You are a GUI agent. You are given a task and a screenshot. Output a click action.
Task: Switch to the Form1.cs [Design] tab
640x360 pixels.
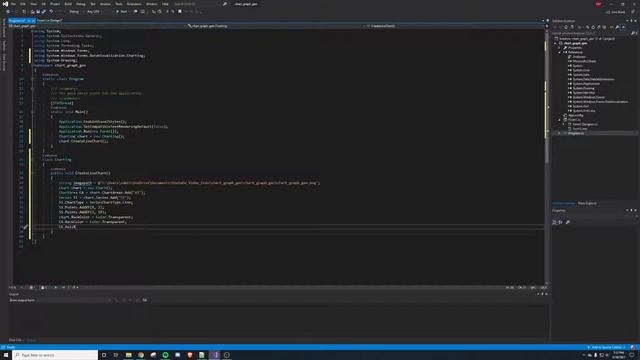(x=49, y=20)
